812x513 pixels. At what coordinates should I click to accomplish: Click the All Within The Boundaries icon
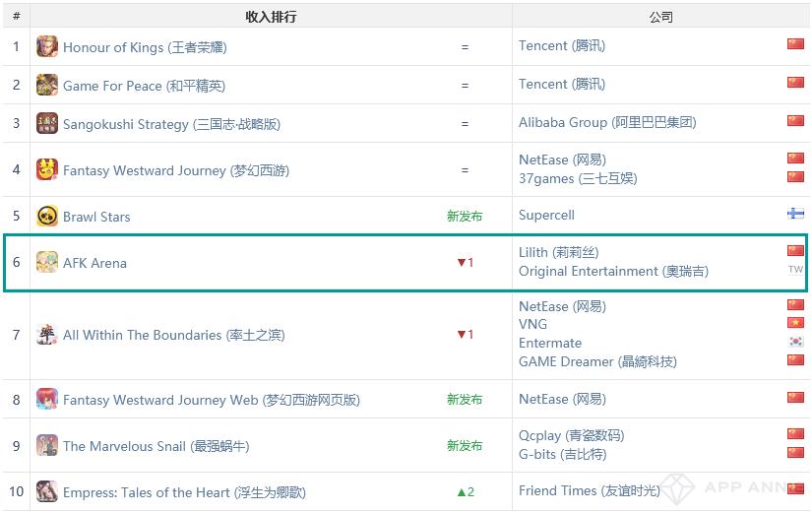tap(47, 335)
